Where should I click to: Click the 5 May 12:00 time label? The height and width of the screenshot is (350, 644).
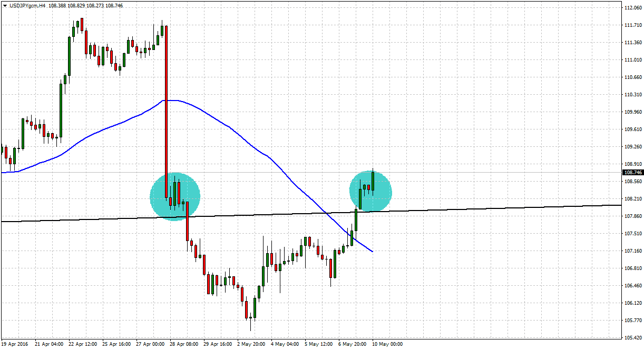pyautogui.click(x=319, y=344)
